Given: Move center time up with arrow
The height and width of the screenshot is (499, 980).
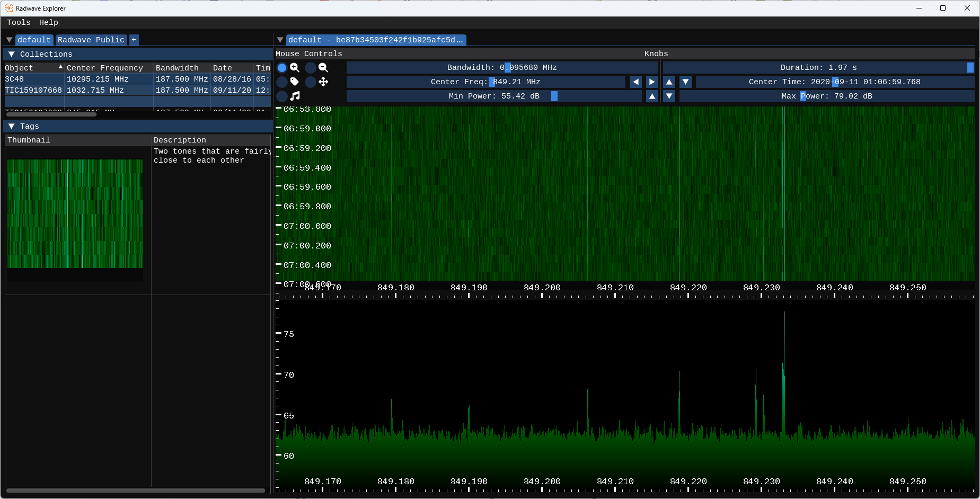Looking at the screenshot, I should point(669,82).
